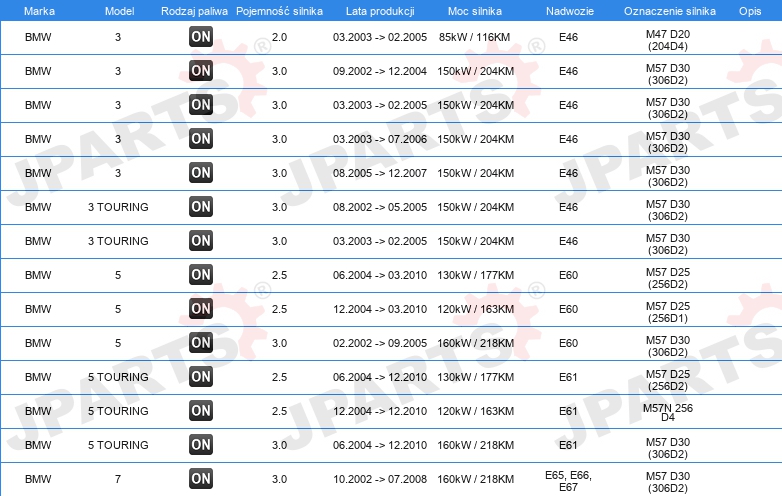782x496 pixels.
Task: Click BMW in the 85kW / 116KM row
Action: (x=38, y=37)
